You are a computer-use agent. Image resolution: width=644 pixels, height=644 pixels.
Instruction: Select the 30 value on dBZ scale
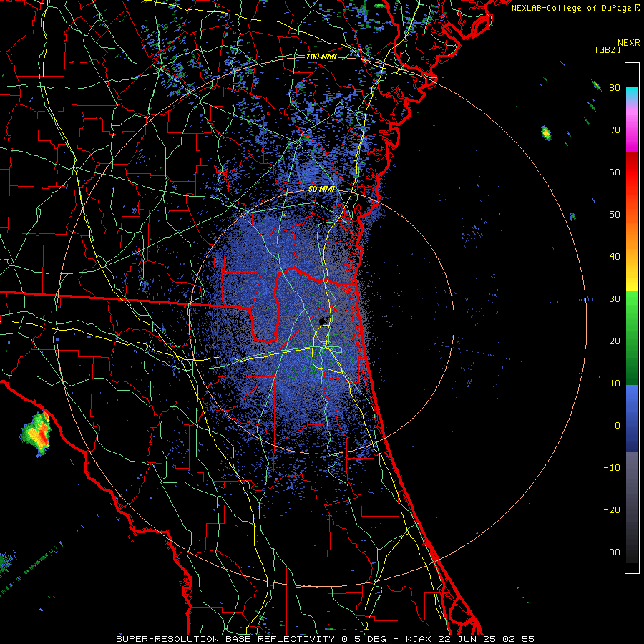point(615,299)
